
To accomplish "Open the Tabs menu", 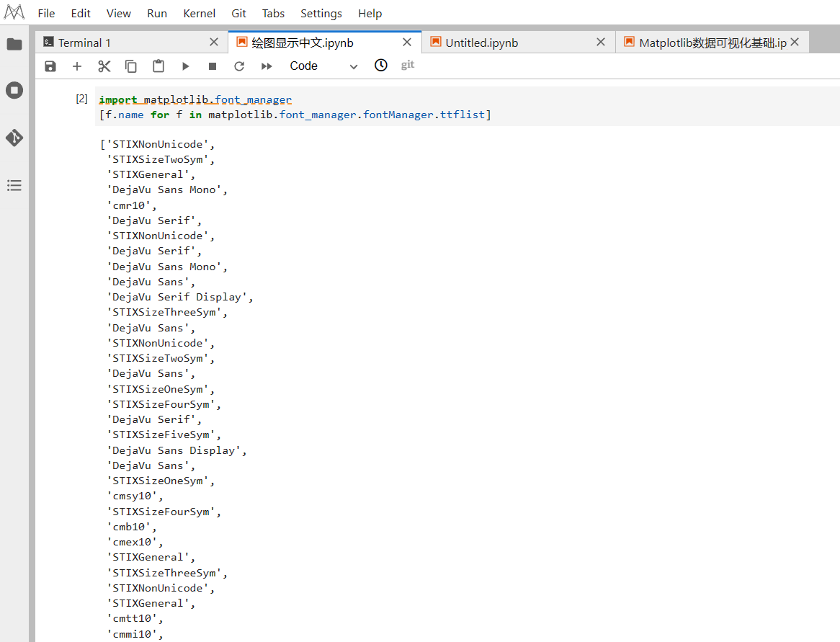I will (x=273, y=14).
